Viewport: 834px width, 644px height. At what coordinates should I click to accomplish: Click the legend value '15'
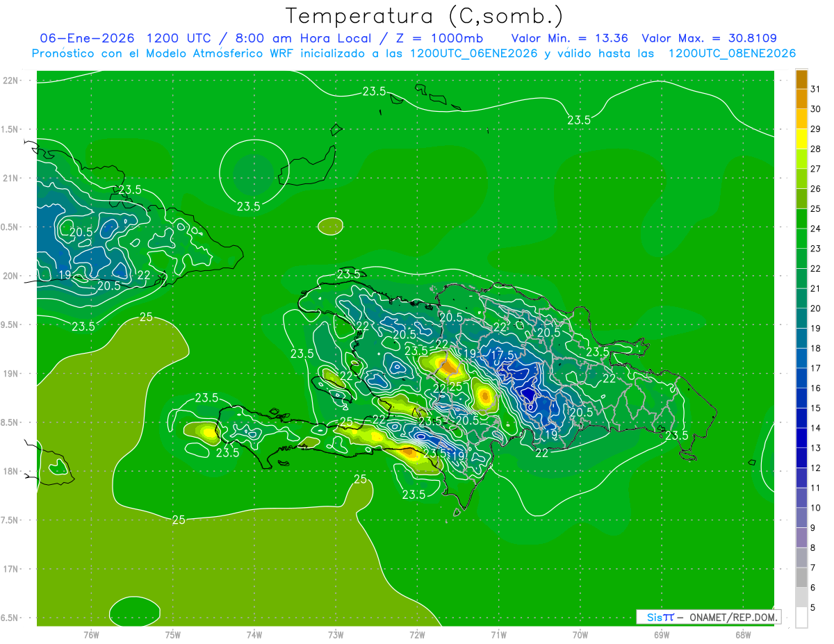tap(816, 408)
